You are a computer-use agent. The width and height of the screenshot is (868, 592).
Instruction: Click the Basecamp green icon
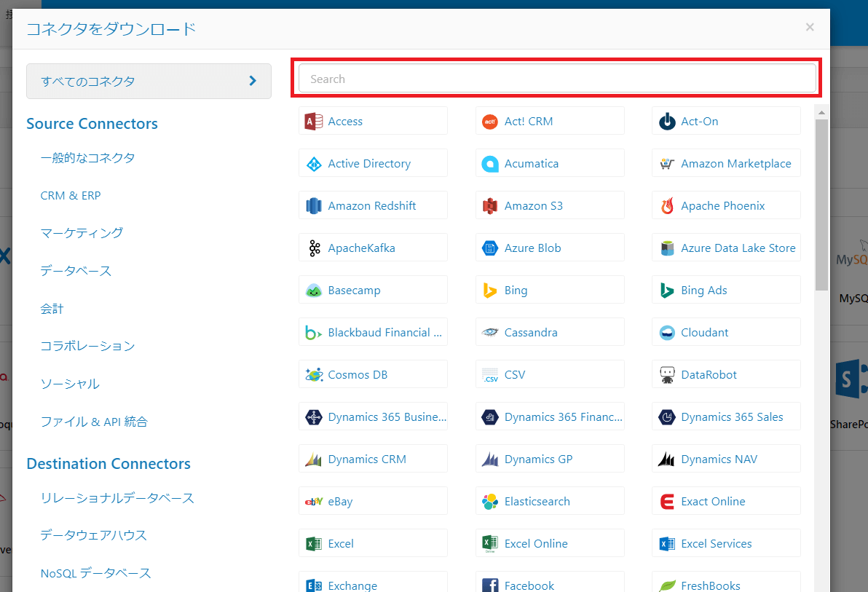pos(314,291)
